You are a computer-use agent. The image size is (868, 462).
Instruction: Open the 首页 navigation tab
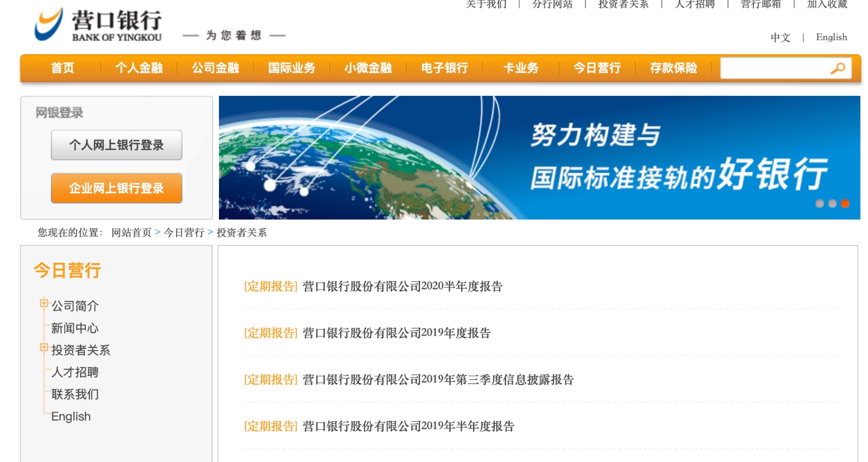(63, 68)
